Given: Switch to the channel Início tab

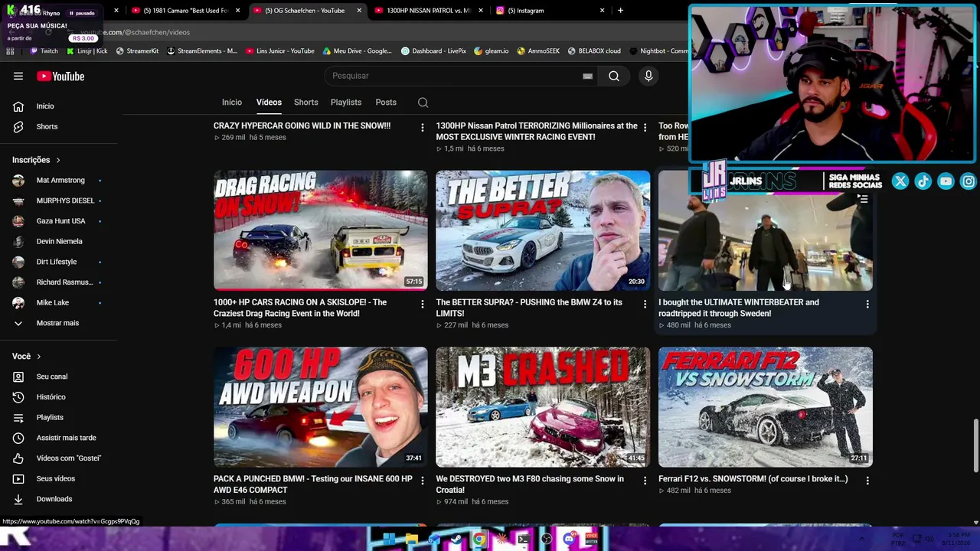Looking at the screenshot, I should coord(232,103).
